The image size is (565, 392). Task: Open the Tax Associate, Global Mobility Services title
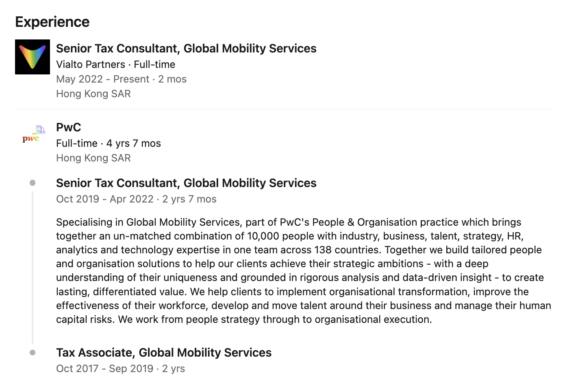point(164,353)
